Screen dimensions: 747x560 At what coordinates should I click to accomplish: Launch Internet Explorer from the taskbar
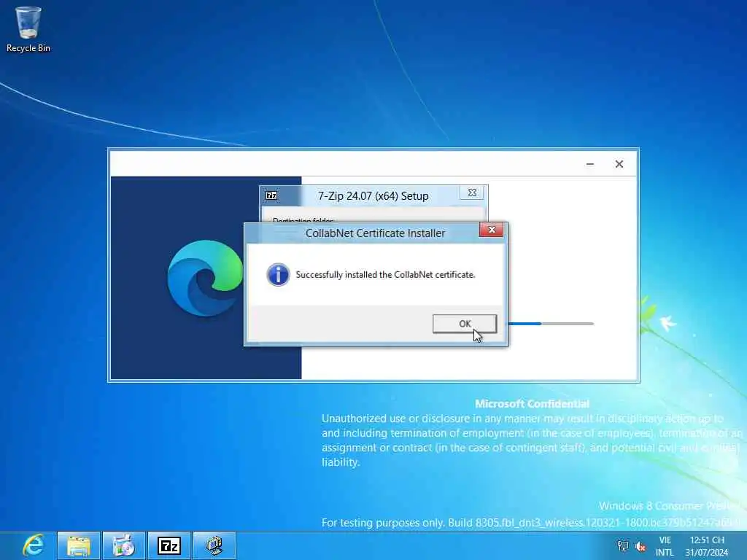(34, 545)
